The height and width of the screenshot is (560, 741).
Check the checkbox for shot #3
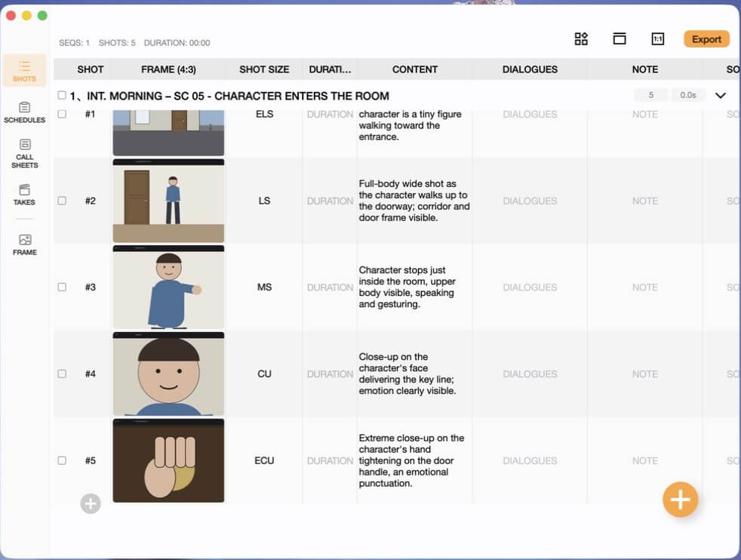click(x=62, y=287)
